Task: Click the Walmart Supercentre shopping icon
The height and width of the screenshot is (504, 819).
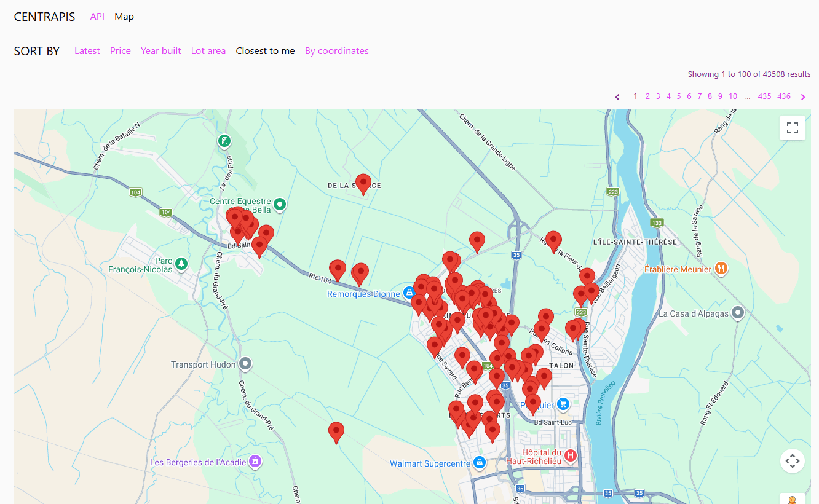Action: click(x=480, y=463)
